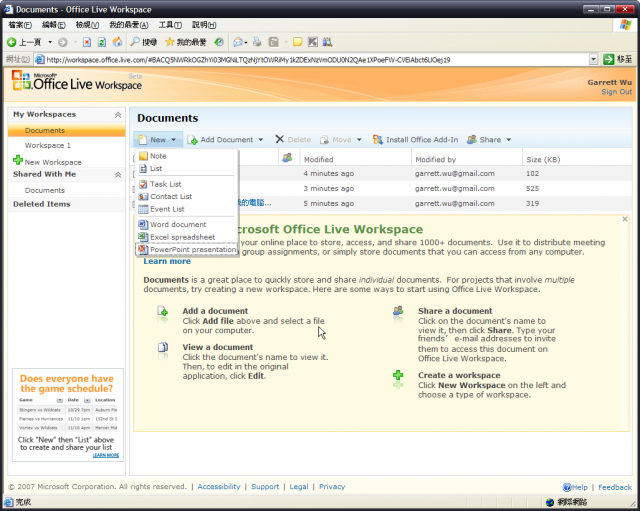Click the Sign Out link
640x511 pixels.
point(616,92)
